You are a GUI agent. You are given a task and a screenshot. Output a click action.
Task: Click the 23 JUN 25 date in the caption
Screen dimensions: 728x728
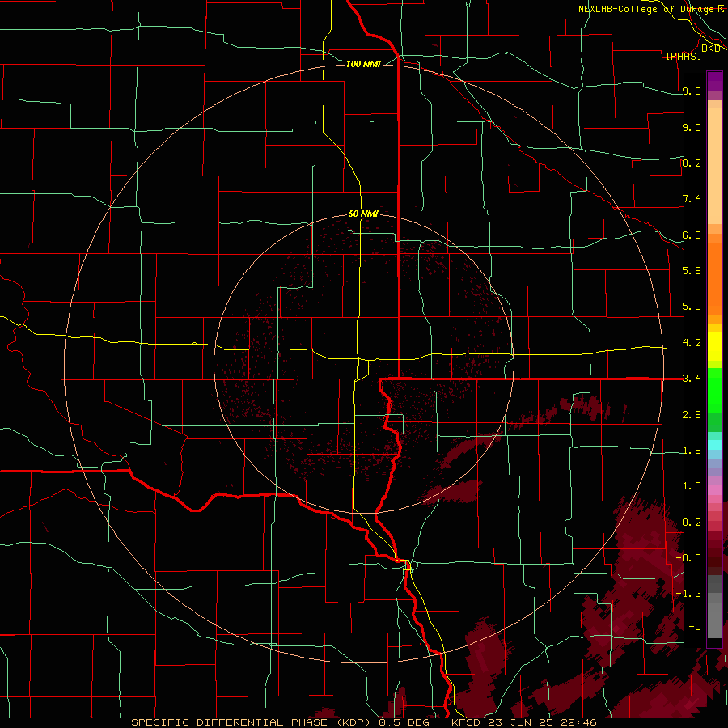pyautogui.click(x=522, y=722)
